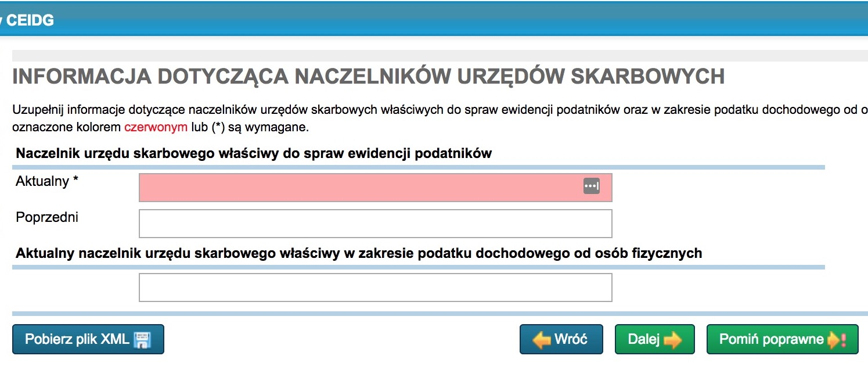Click the red word 'czerwonym'
868x388 pixels.
156,127
